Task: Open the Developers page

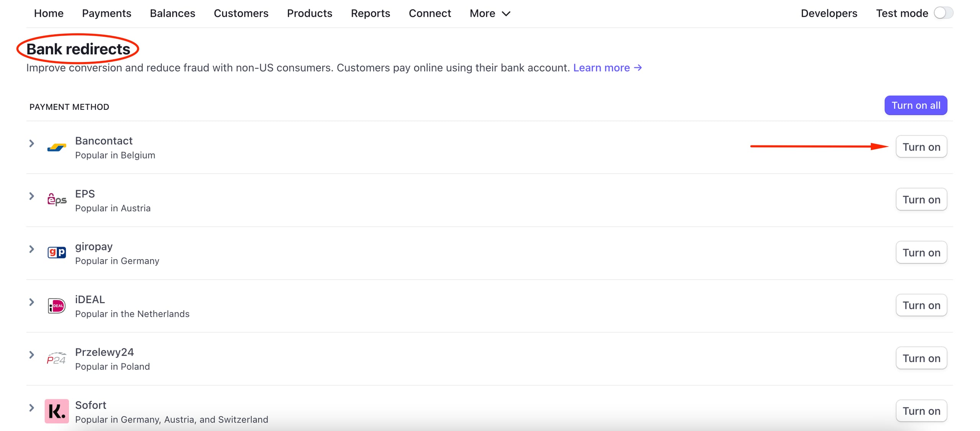Action: pos(828,13)
